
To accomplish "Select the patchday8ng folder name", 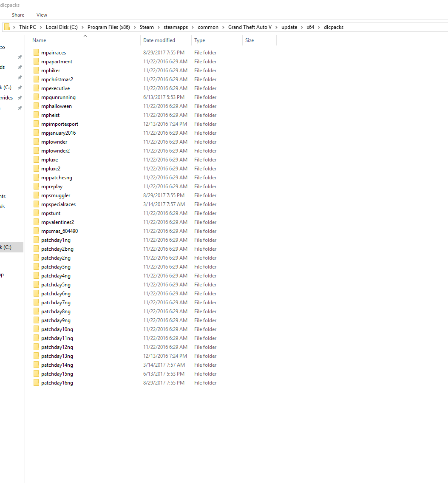I will tap(56, 311).
